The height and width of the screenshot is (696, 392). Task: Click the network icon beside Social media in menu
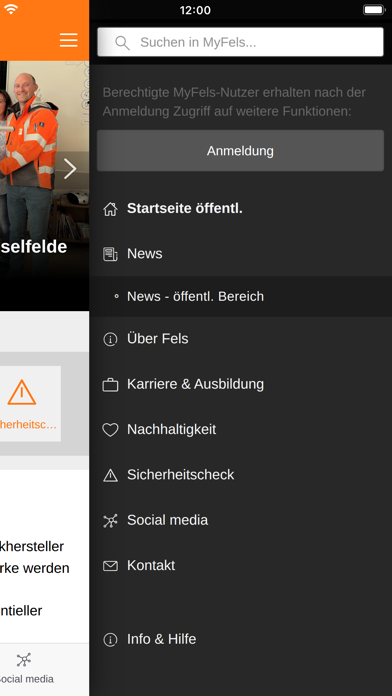[110, 520]
